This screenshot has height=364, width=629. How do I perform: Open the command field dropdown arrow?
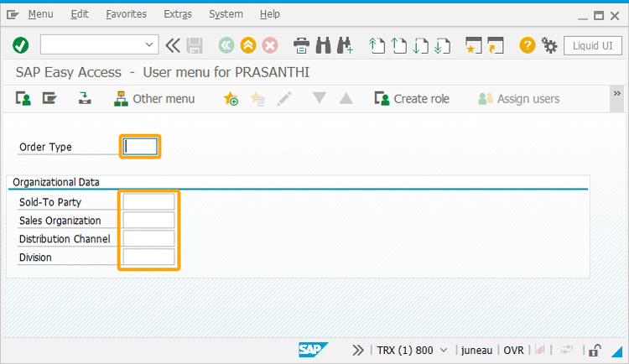pyautogui.click(x=149, y=44)
